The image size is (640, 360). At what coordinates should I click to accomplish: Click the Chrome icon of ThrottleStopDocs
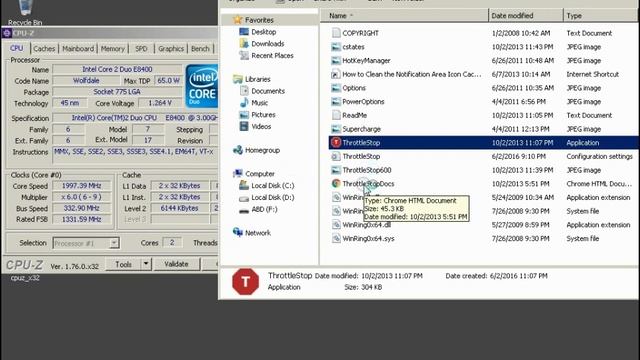pos(336,184)
